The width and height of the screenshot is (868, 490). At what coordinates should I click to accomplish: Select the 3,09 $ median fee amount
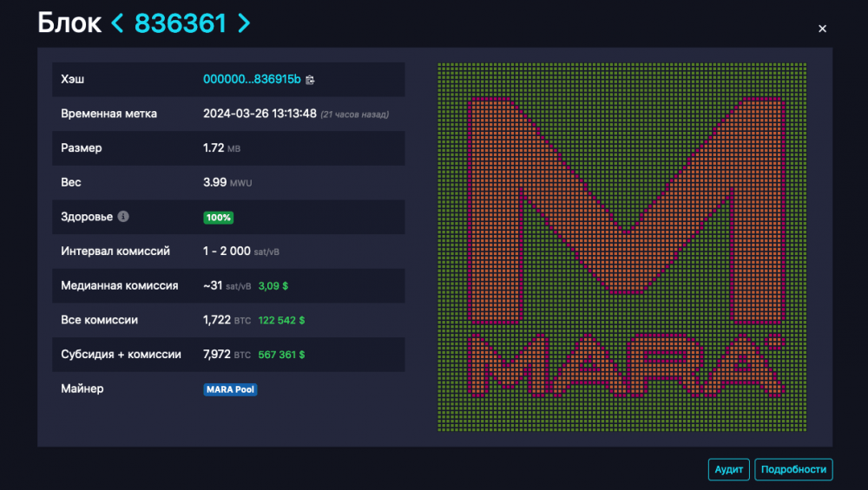click(273, 286)
